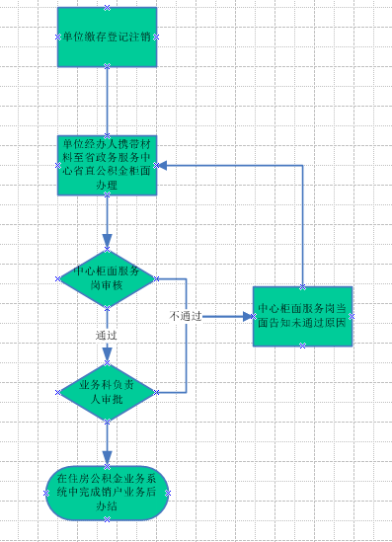Select the connector line between the top two boxes

[108, 101]
